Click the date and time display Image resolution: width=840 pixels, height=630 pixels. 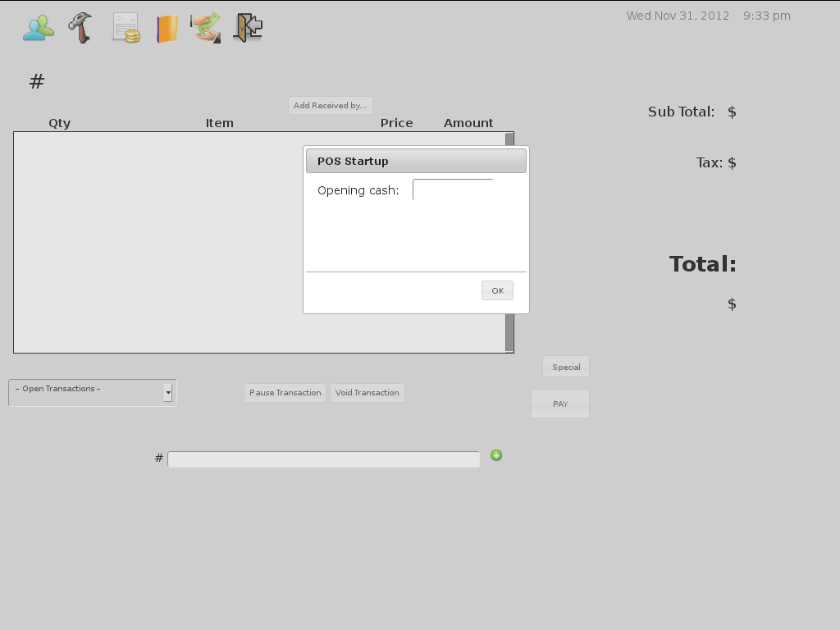(708, 16)
